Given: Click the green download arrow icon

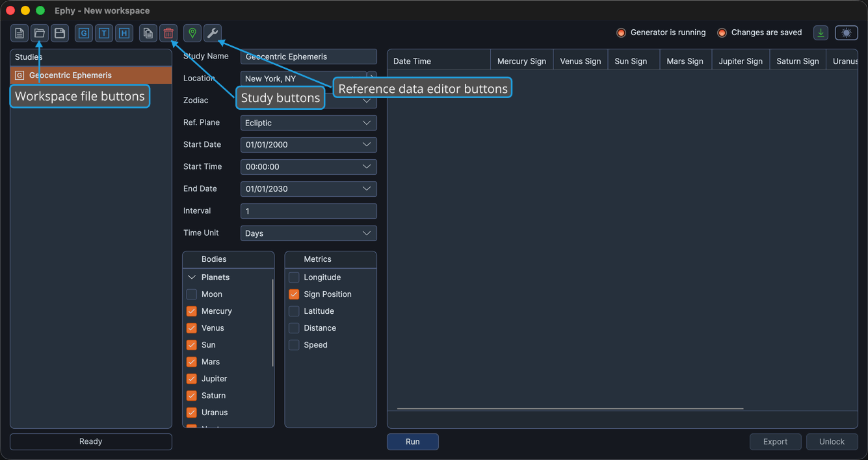Looking at the screenshot, I should [821, 32].
